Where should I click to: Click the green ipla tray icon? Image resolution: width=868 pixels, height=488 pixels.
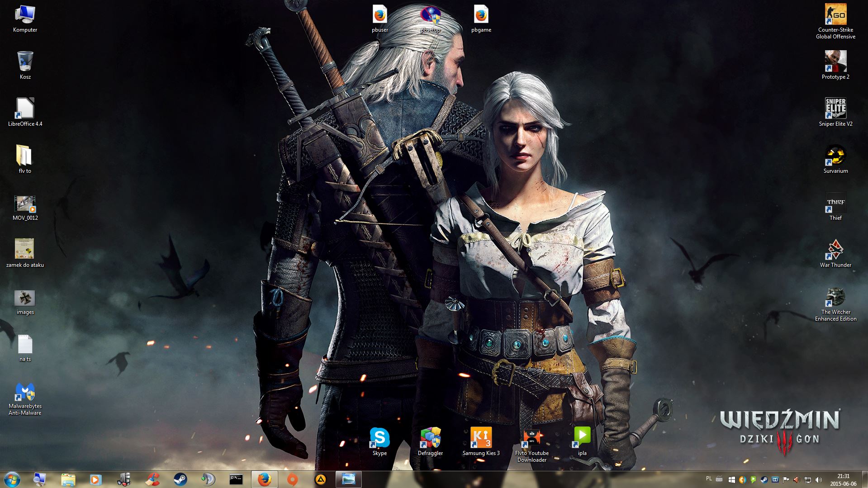point(753,479)
